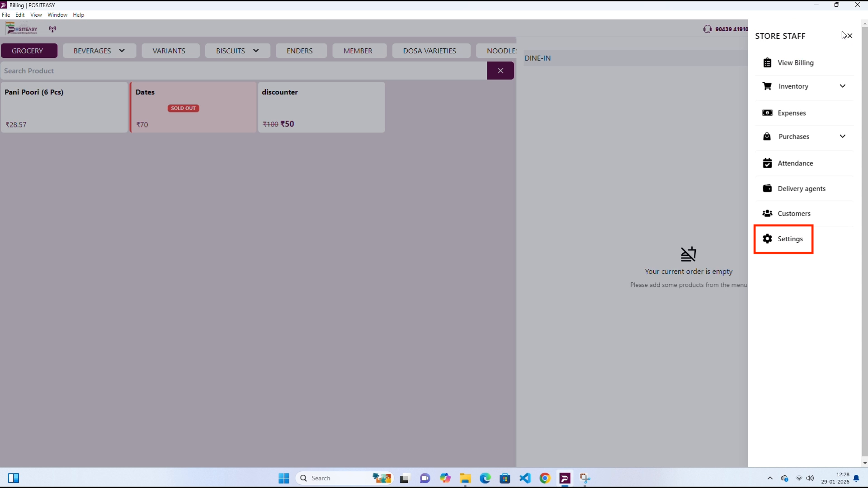Switch to the GROCERY category tab
Viewport: 868px width, 488px height.
tap(28, 51)
